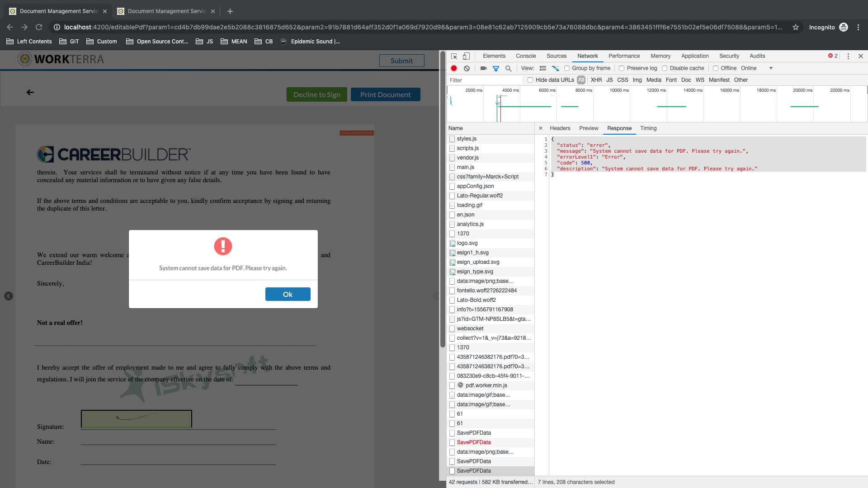Open the Performance panel
The image size is (868, 488).
[624, 56]
